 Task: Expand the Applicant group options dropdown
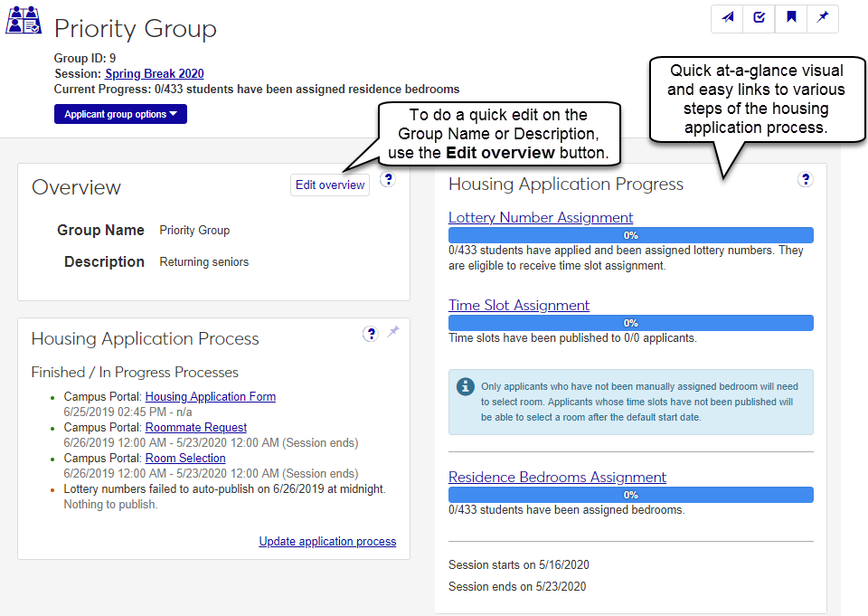pos(120,115)
